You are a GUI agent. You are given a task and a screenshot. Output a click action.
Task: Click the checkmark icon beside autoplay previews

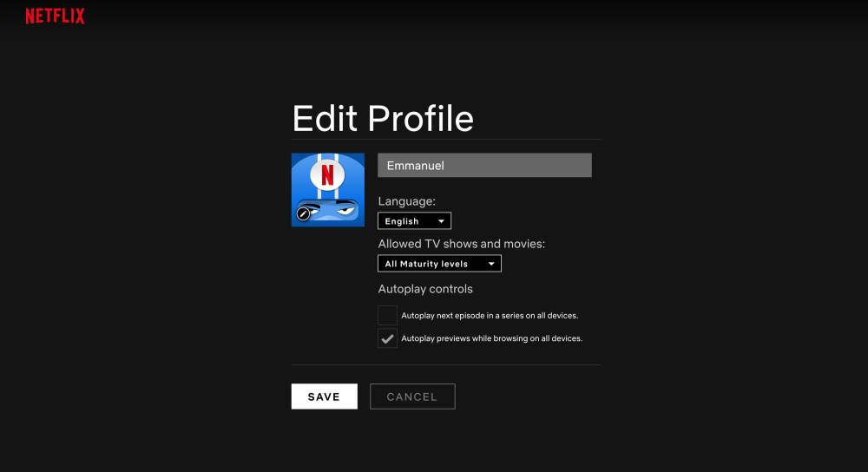point(387,338)
